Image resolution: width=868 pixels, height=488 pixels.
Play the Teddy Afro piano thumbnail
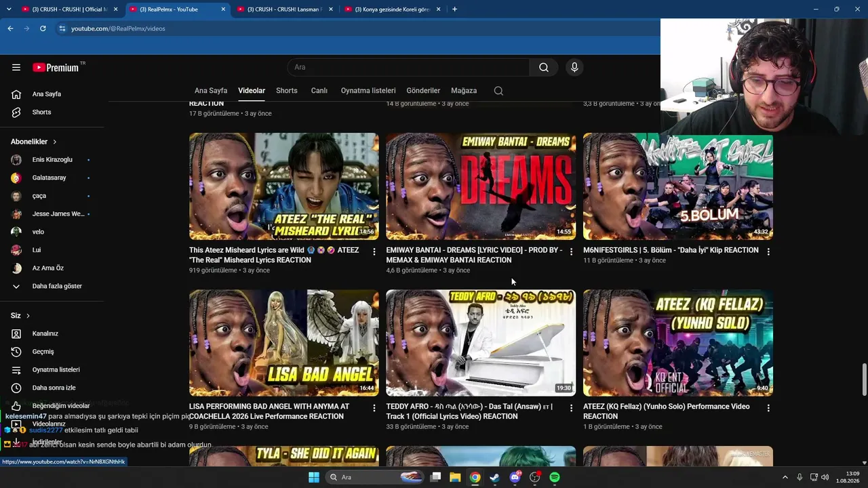click(481, 343)
